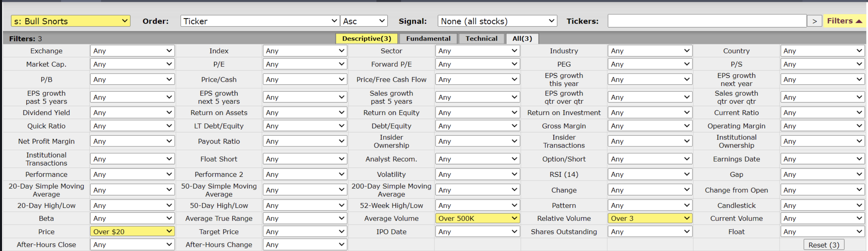868x251 pixels.
Task: Click the Reset (3) button
Action: coord(824,245)
